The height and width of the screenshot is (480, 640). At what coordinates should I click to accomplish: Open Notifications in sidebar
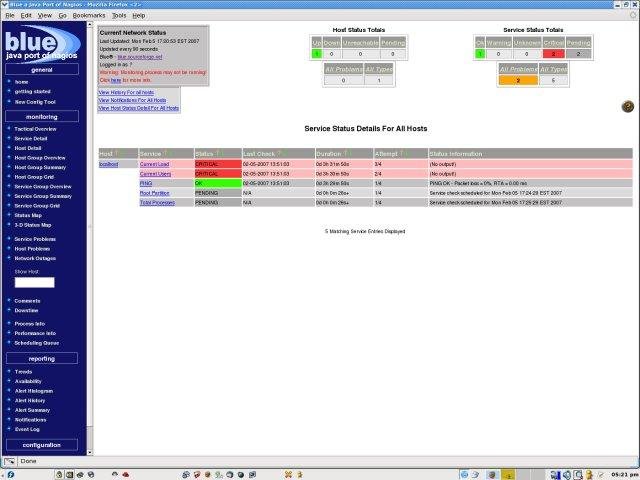(31, 420)
